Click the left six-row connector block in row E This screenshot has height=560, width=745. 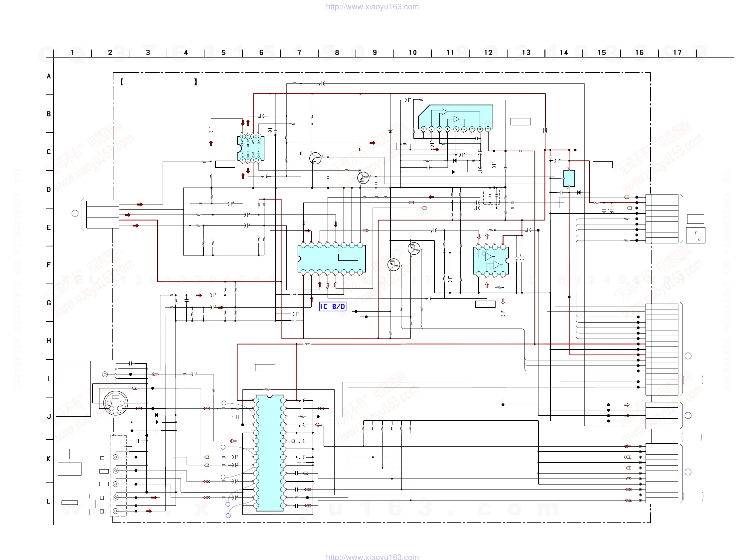point(102,214)
